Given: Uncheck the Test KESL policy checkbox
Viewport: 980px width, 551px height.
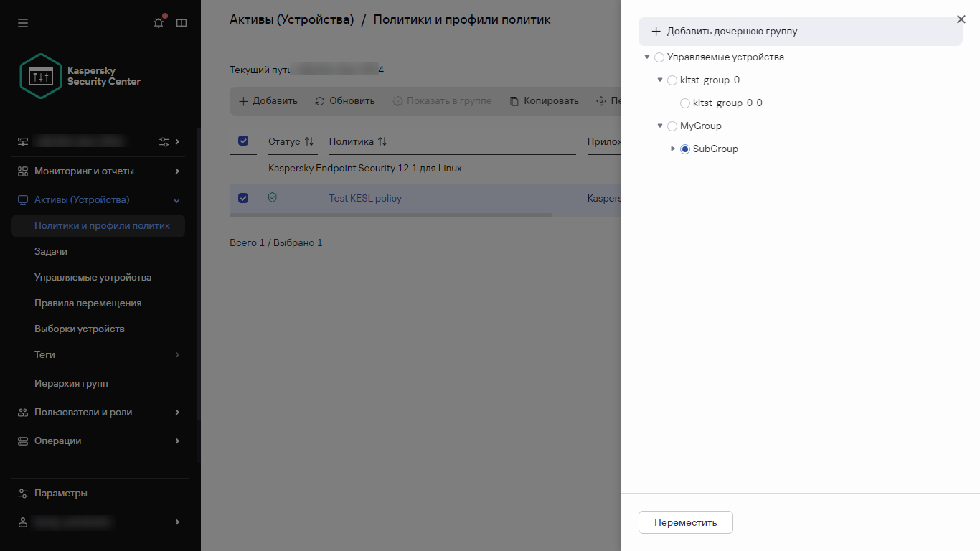Looking at the screenshot, I should 243,198.
